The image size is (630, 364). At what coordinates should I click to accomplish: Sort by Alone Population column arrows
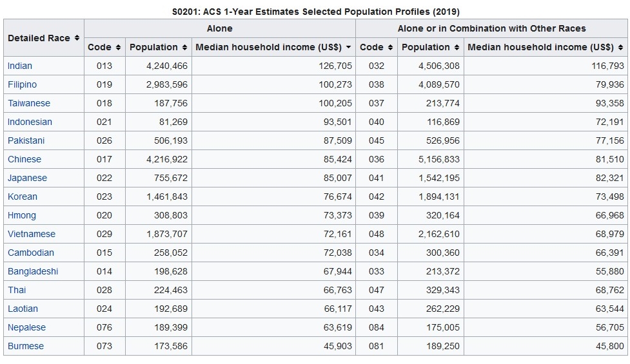pyautogui.click(x=184, y=48)
